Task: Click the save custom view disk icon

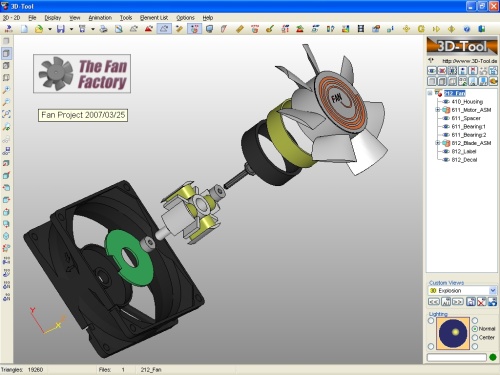Action: click(x=471, y=302)
